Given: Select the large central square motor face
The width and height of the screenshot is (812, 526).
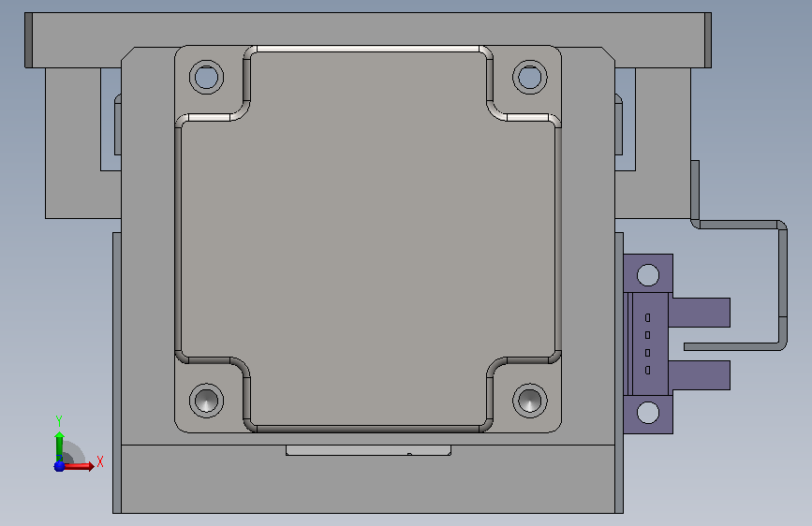Looking at the screenshot, I should pos(368,239).
